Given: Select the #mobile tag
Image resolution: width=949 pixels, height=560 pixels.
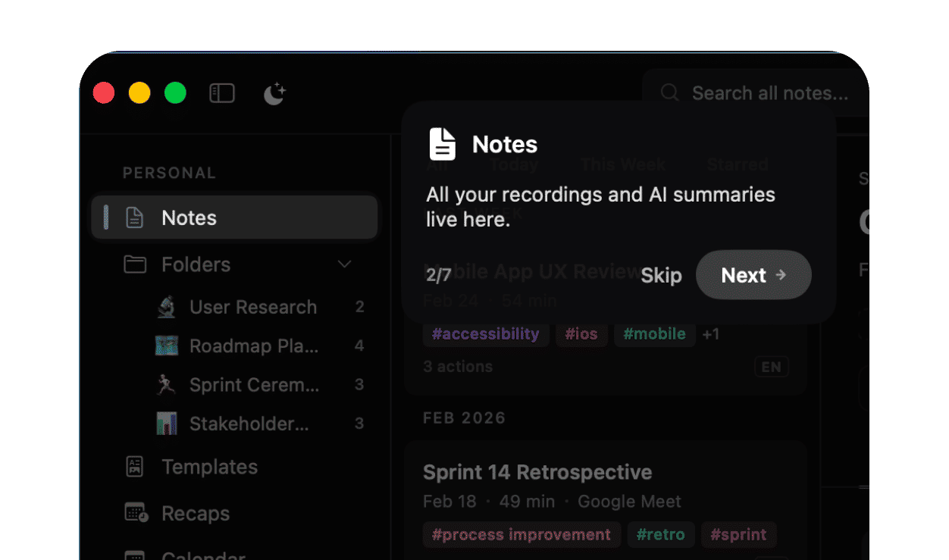Looking at the screenshot, I should (654, 334).
